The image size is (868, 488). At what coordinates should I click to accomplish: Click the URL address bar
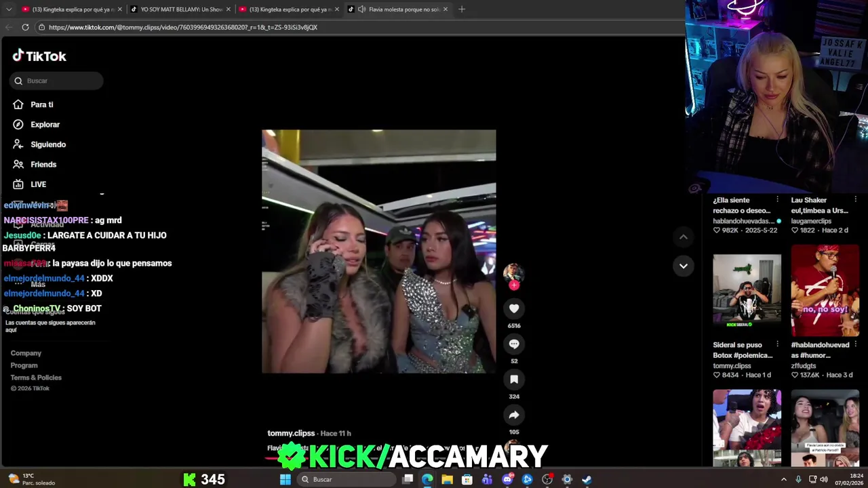tap(359, 27)
